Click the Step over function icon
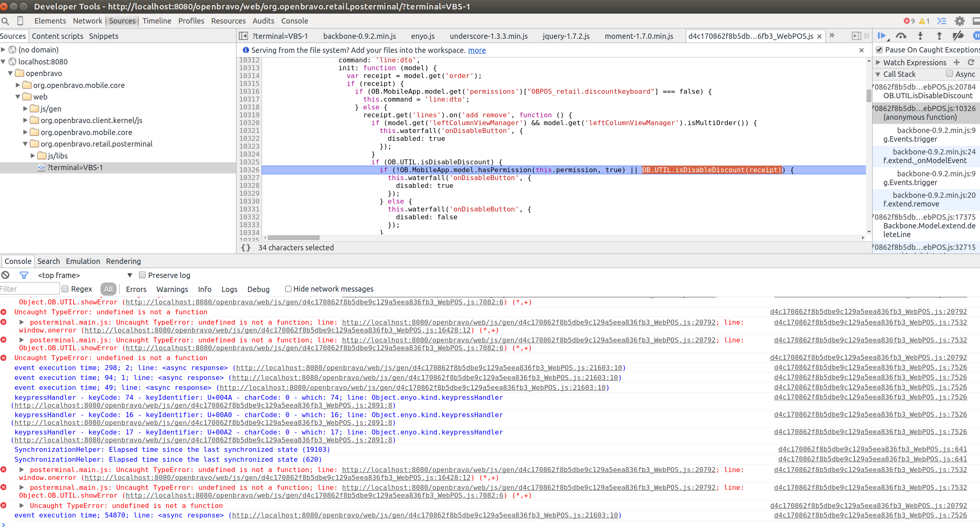This screenshot has width=980, height=527. coord(901,36)
